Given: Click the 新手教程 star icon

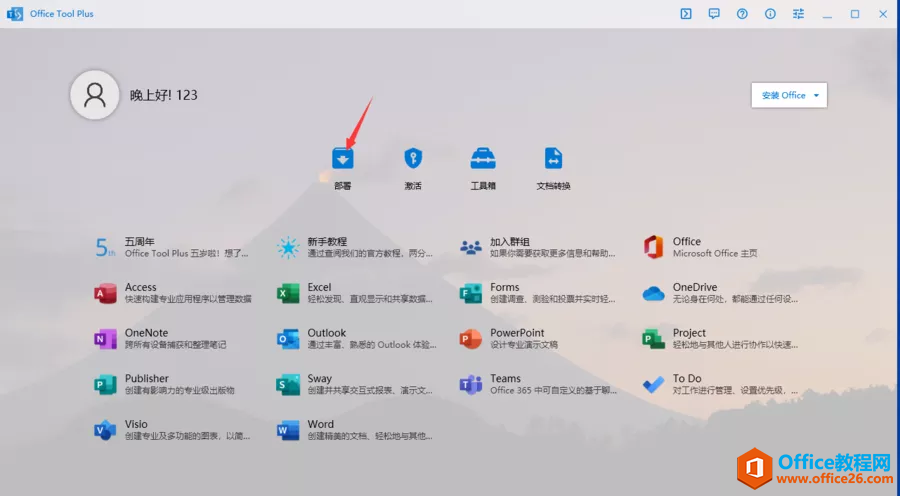Looking at the screenshot, I should pyautogui.click(x=288, y=247).
